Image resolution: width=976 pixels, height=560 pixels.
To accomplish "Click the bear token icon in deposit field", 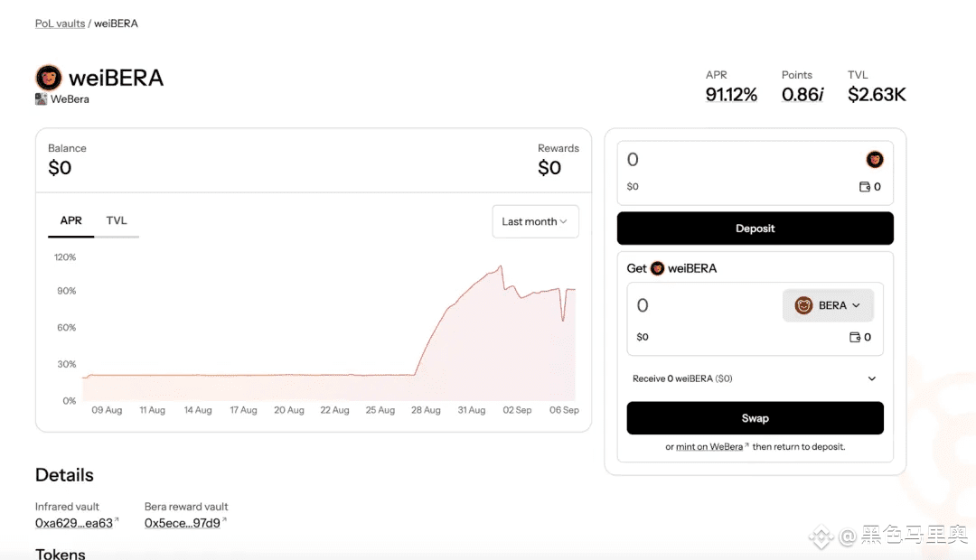I will (x=875, y=160).
